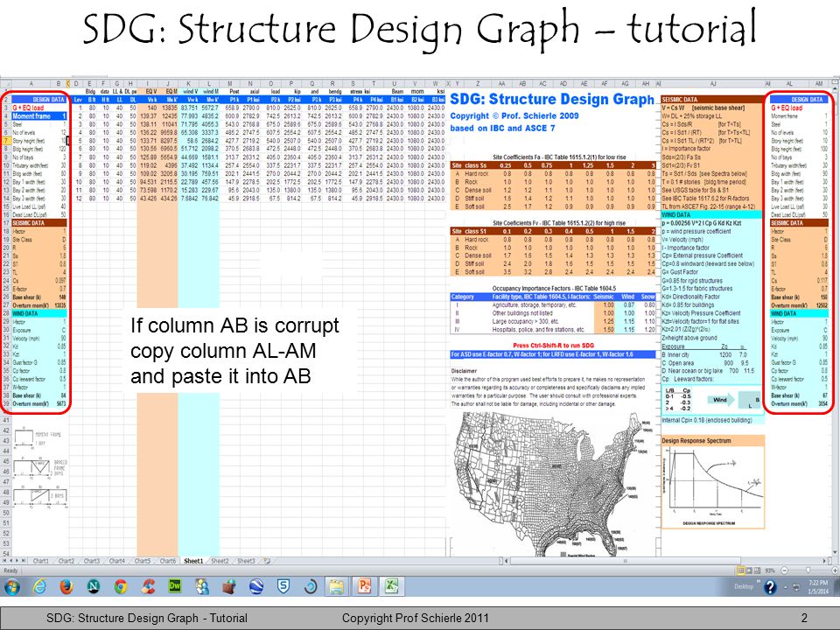The width and height of the screenshot is (840, 630).
Task: Click the 'Disclaimer' heading text
Action: point(464,371)
